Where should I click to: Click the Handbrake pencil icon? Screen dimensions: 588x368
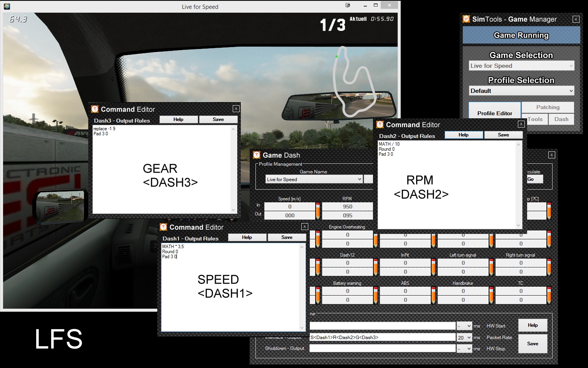tap(491, 295)
